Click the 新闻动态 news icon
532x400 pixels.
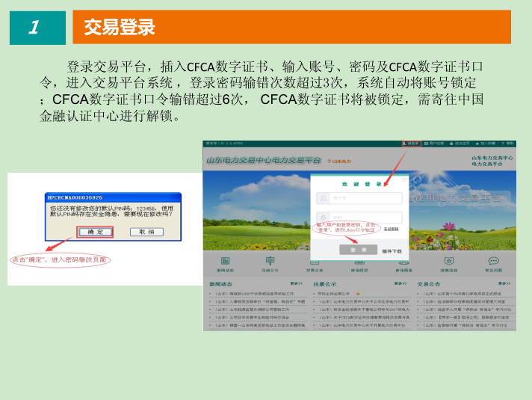pos(225,262)
